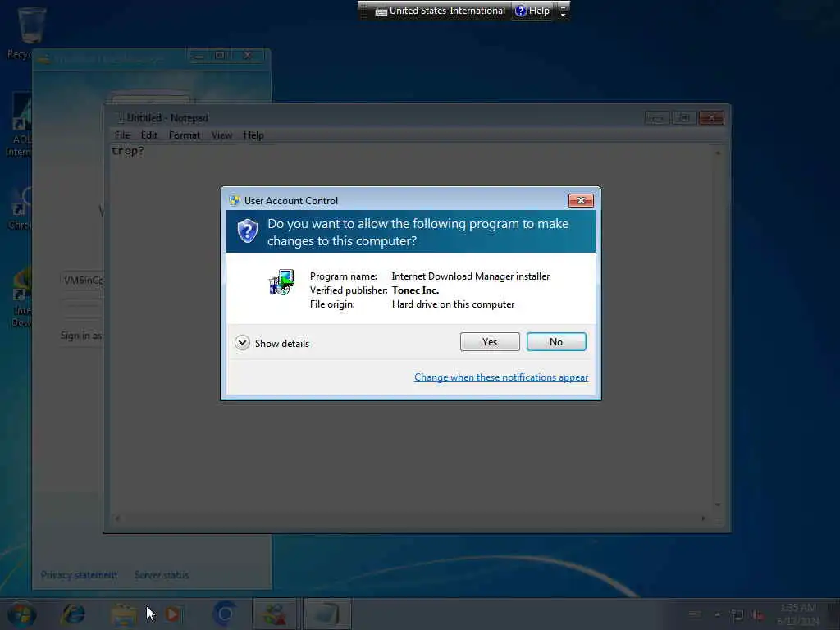Click the taskbar clock showing 1:35 AM
The width and height of the screenshot is (840, 630).
[x=797, y=614]
